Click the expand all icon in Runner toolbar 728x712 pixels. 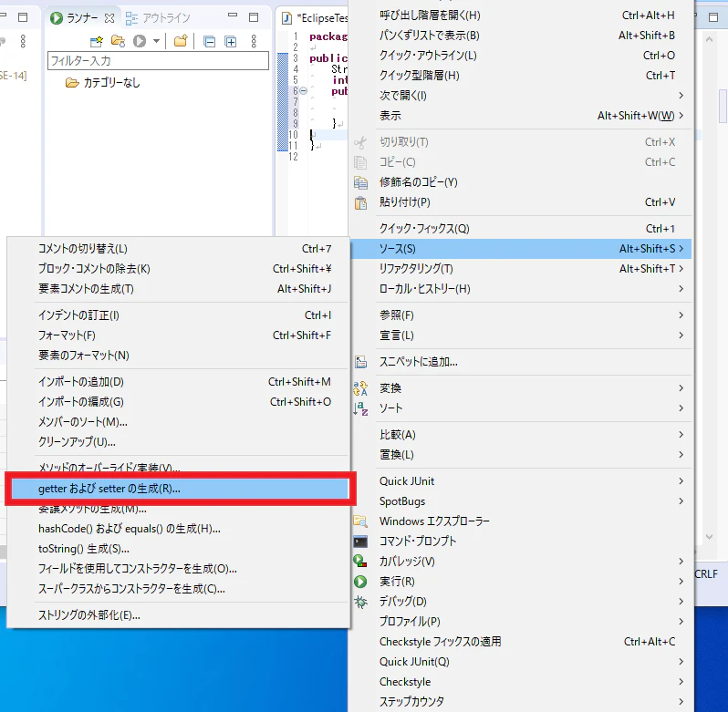231,42
